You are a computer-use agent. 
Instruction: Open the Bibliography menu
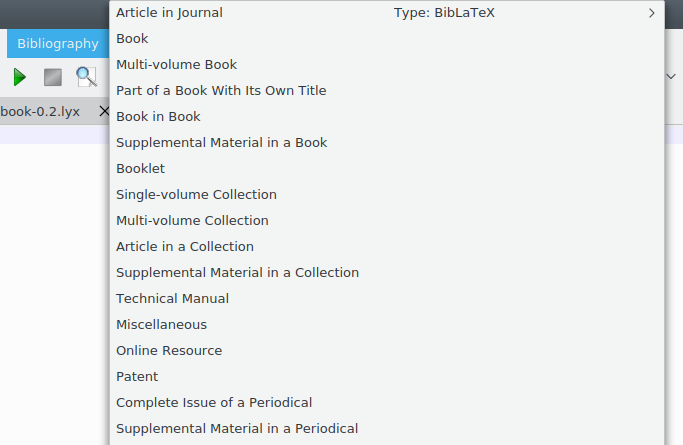tap(58, 44)
